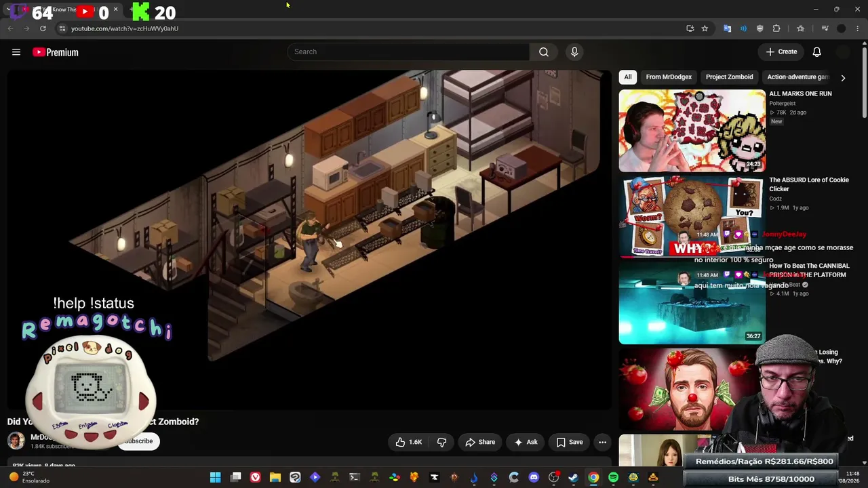Go to the YouTube Premium home logo

[x=56, y=52]
